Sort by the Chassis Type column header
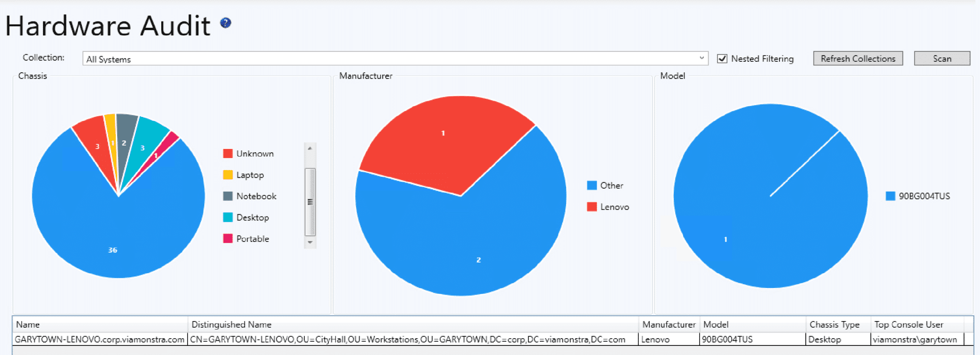This screenshot has height=355, width=980. pyautogui.click(x=838, y=324)
